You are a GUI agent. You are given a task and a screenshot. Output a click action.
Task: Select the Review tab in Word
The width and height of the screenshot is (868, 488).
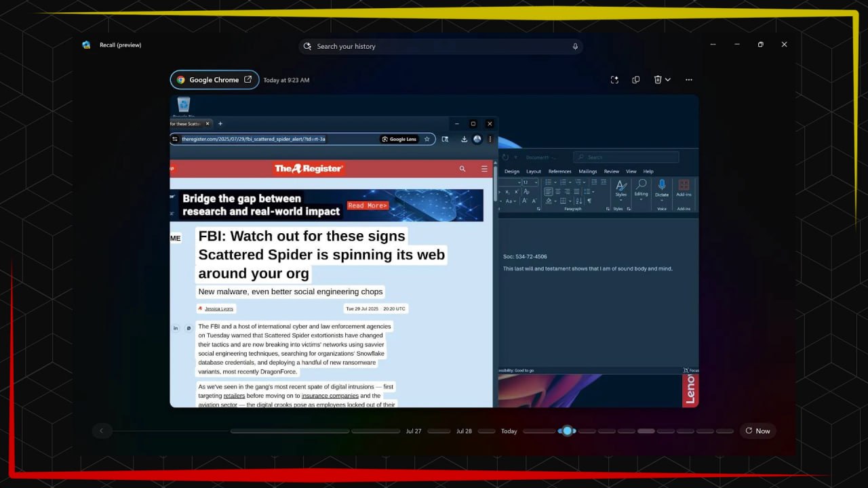[x=611, y=171]
